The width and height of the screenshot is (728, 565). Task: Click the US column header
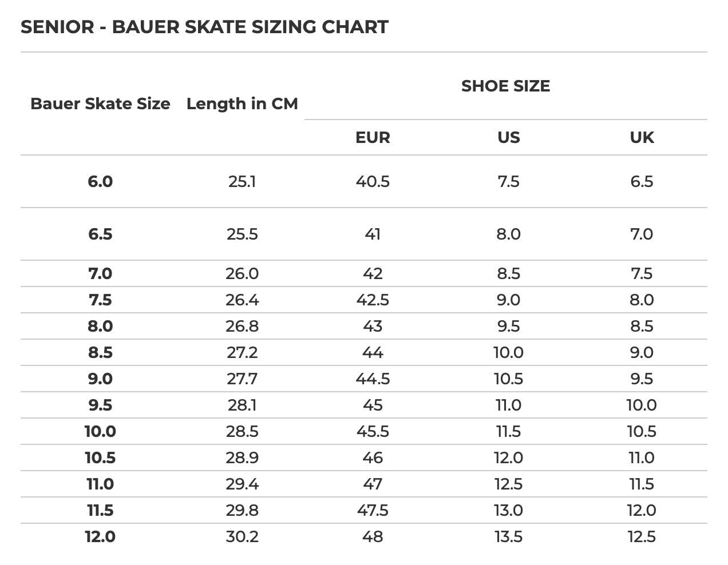point(508,137)
